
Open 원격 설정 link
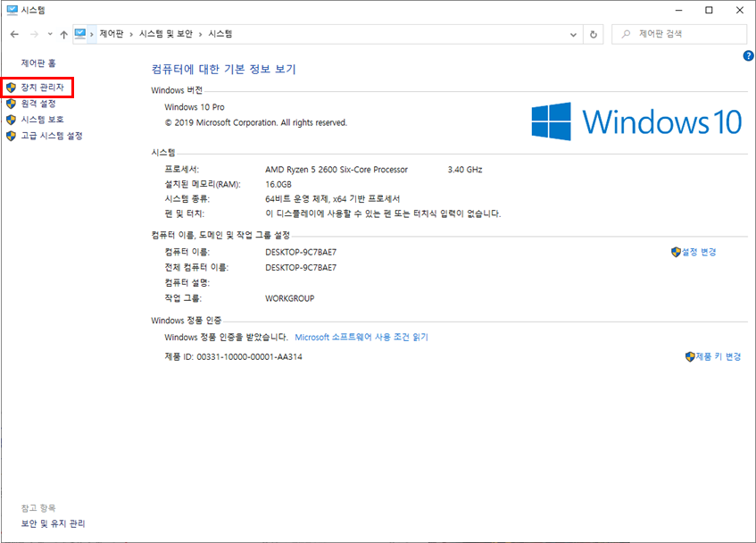pos(38,104)
